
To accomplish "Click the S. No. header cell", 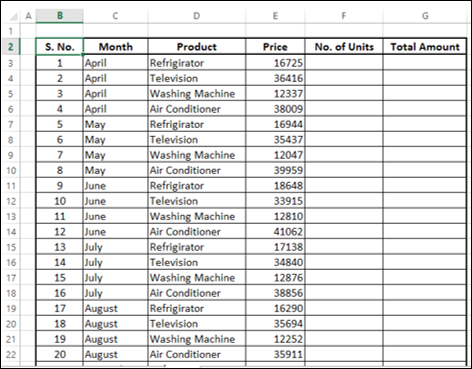I will coord(59,47).
